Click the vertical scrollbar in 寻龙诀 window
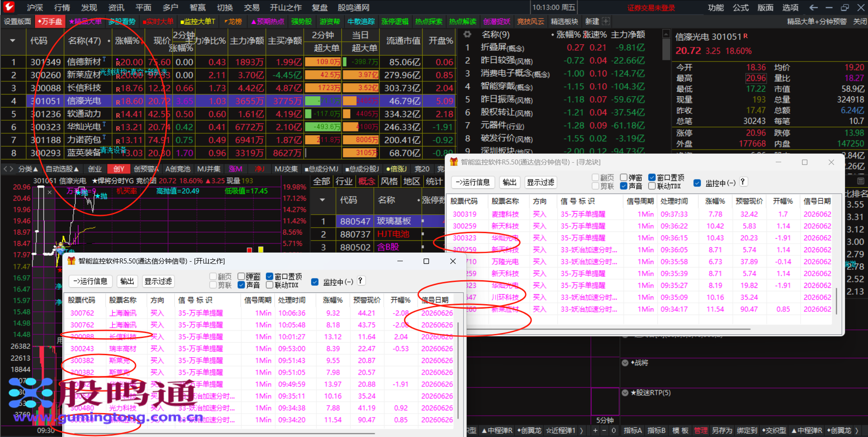 836,301
